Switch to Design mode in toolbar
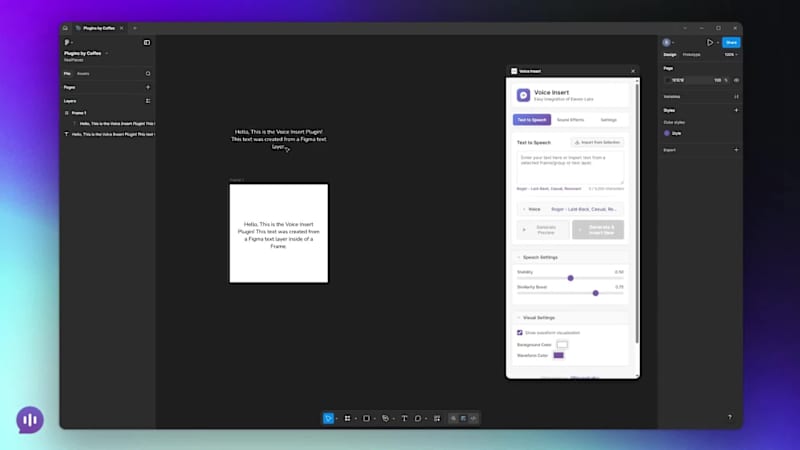Image resolution: width=800 pixels, height=450 pixels. pyautogui.click(x=463, y=418)
